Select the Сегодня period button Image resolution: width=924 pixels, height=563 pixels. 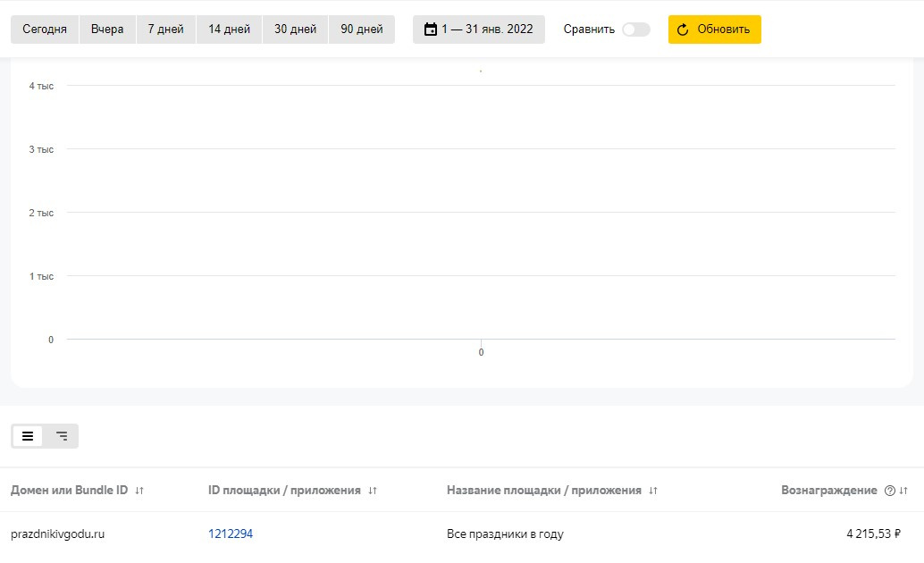pos(44,29)
